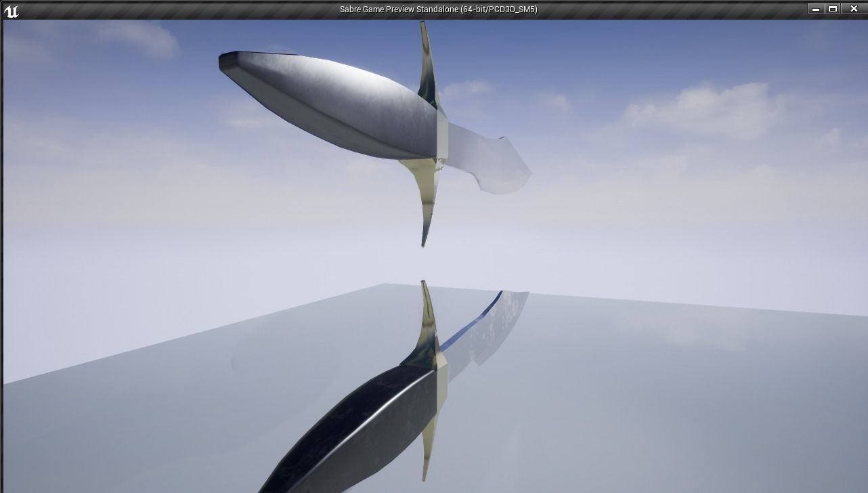Click the Sabre Game Preview Standalone title text
Image resolution: width=868 pixels, height=493 pixels.
[x=438, y=9]
